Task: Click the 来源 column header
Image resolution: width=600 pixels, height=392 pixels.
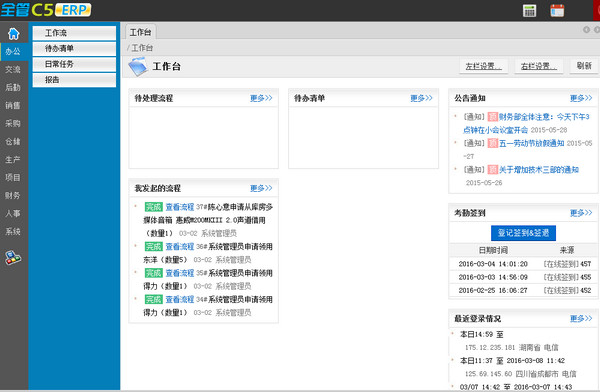Action: (x=567, y=250)
